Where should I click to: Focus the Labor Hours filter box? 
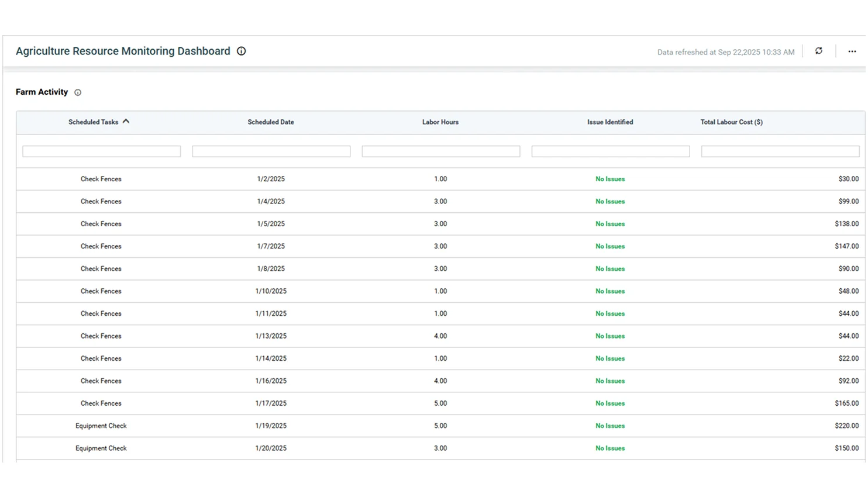441,151
